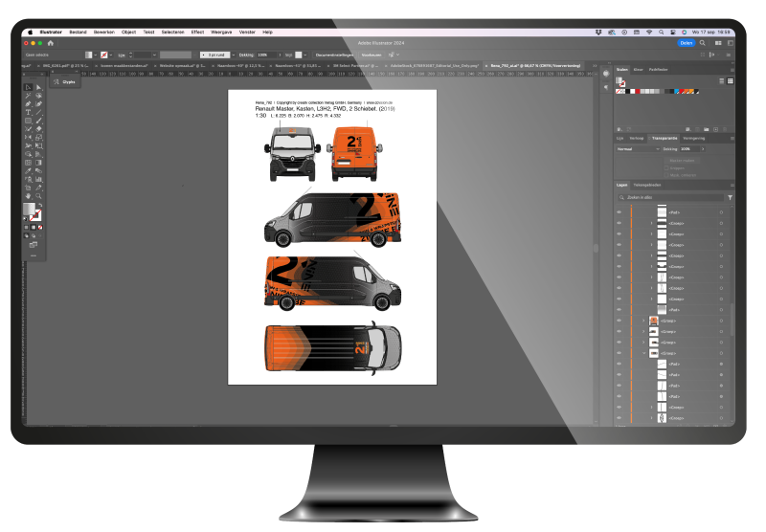Switch to the Tekengebieden tab

tap(647, 185)
